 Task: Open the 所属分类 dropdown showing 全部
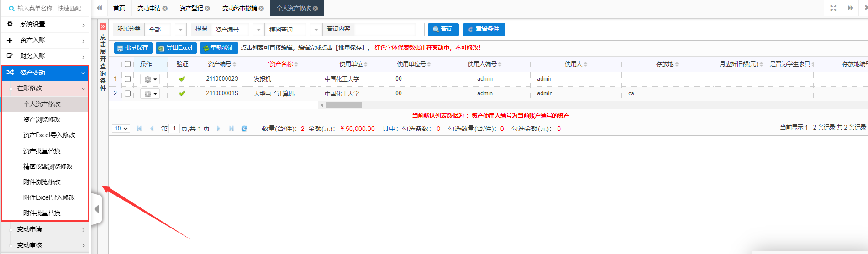tap(165, 30)
